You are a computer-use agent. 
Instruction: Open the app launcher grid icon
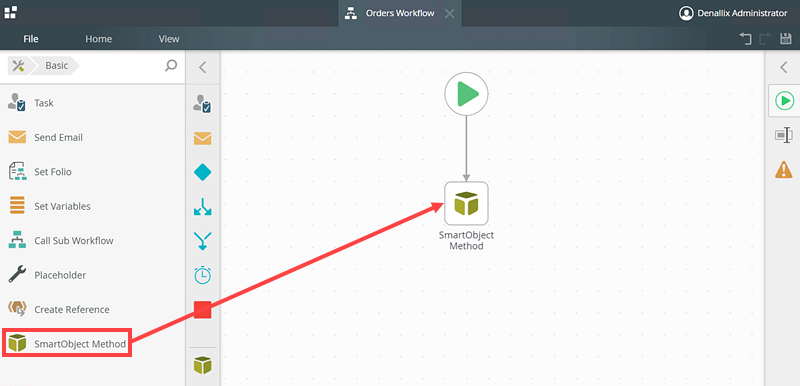tap(11, 12)
